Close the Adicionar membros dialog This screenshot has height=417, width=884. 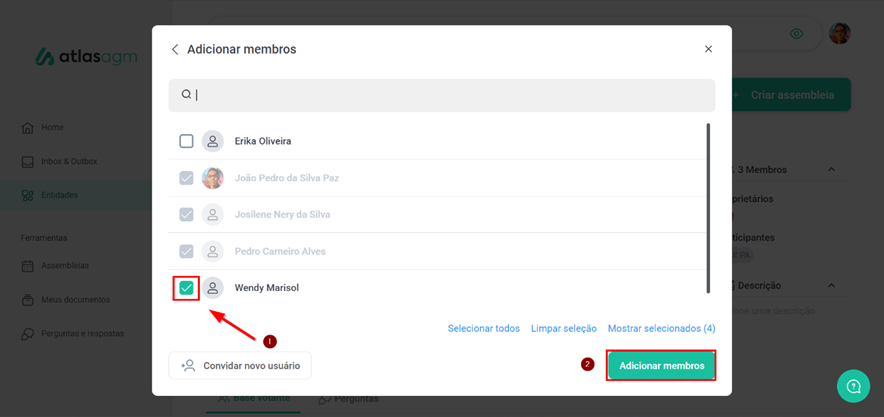[x=708, y=49]
